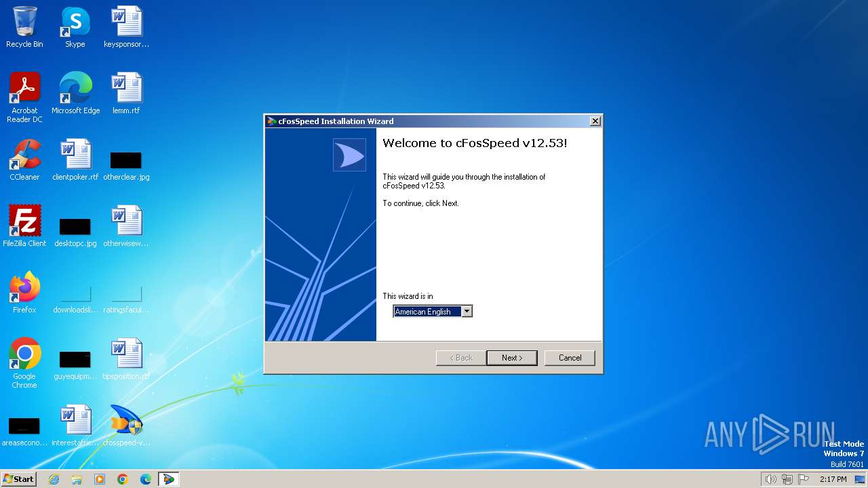868x488 pixels.
Task: Open the Action Center flag icon
Action: click(804, 479)
